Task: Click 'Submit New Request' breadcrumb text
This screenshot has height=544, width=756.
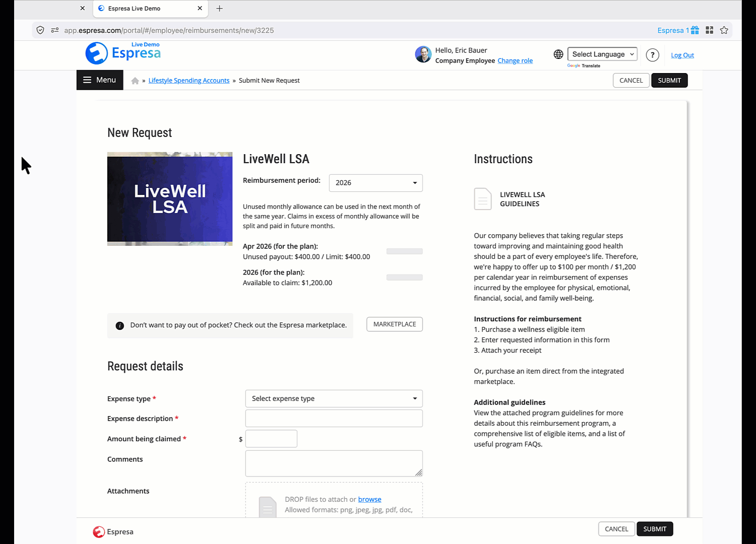Action: [269, 81]
